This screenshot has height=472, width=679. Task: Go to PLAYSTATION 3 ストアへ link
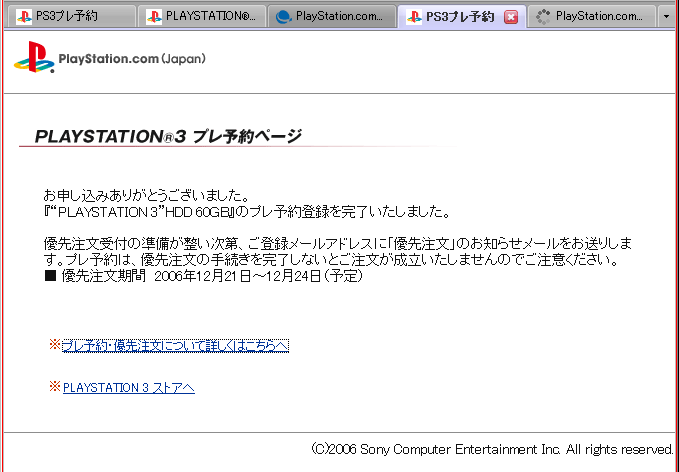[129, 387]
